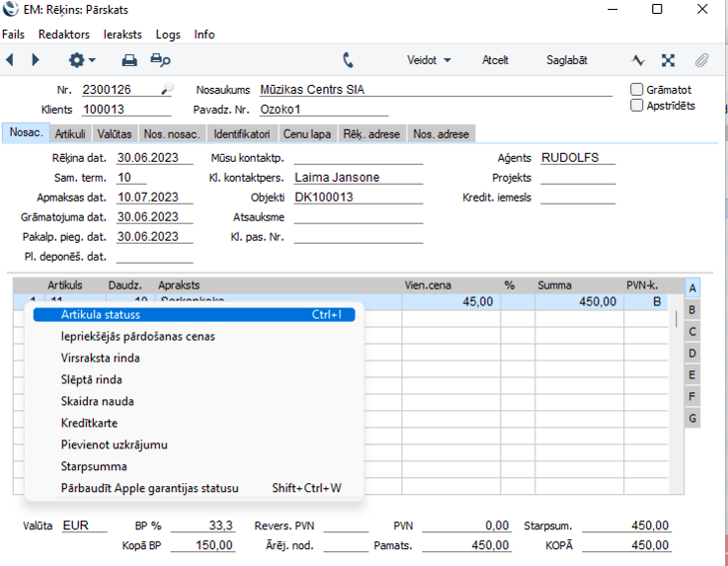Click the printer icon in toolbar

[x=129, y=60]
